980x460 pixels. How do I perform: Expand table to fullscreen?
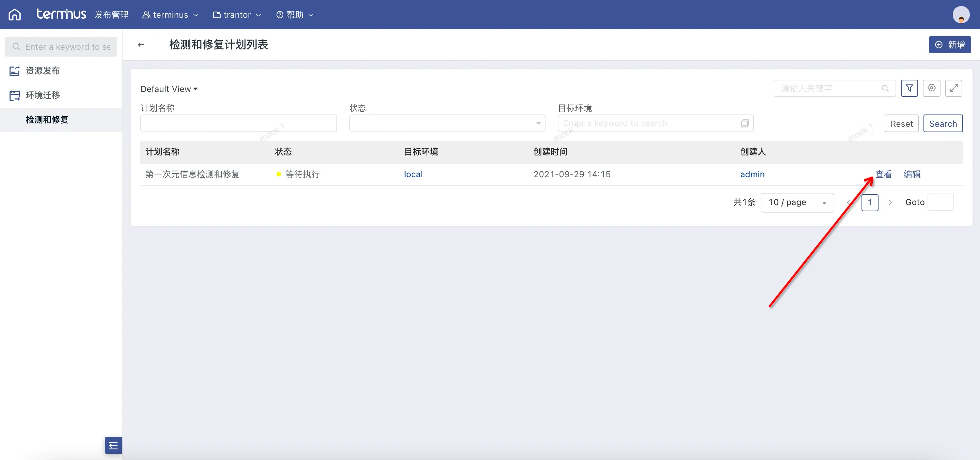pyautogui.click(x=953, y=88)
